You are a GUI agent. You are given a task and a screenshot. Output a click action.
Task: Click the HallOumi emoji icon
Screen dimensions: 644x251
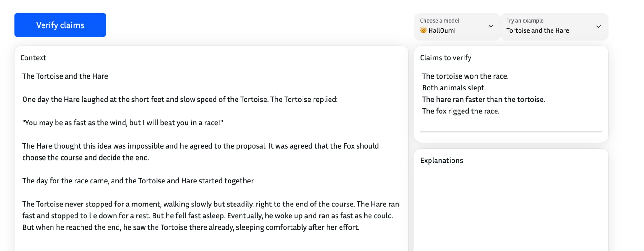point(424,30)
